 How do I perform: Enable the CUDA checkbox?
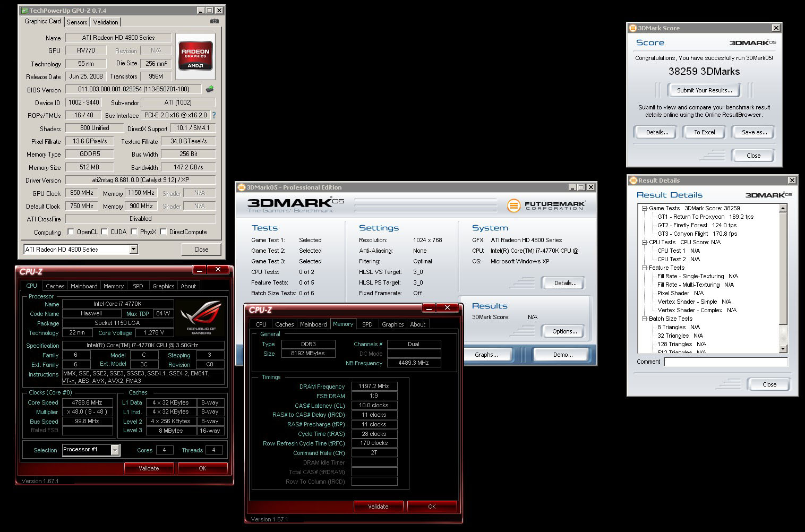click(x=104, y=232)
